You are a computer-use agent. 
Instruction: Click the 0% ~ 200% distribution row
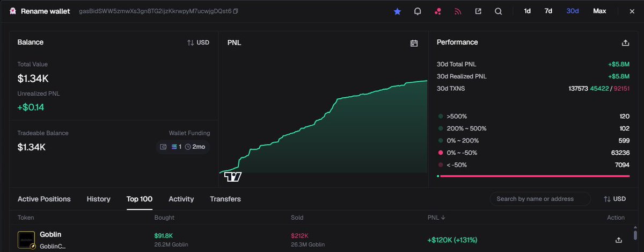[533, 140]
